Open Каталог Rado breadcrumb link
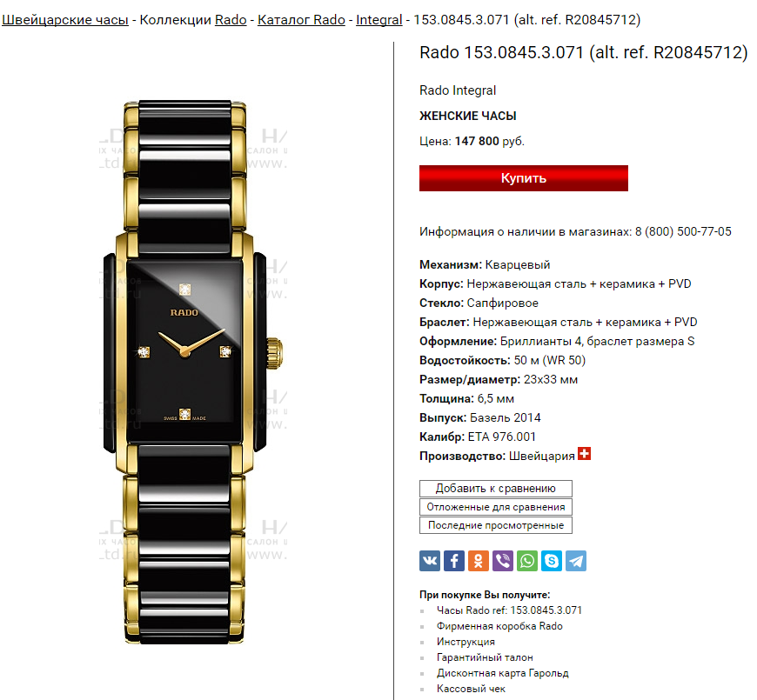Screen dimensions: 757x700 click(x=301, y=20)
